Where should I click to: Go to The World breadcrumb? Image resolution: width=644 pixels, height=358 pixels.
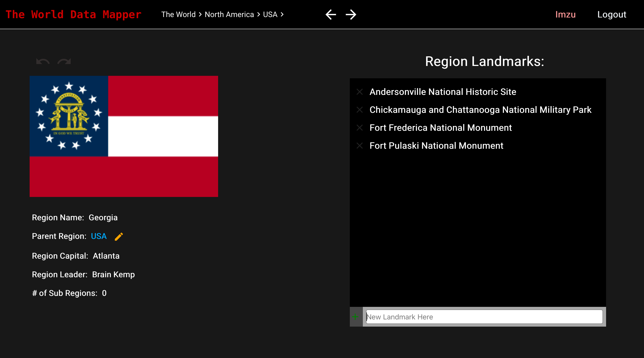178,15
